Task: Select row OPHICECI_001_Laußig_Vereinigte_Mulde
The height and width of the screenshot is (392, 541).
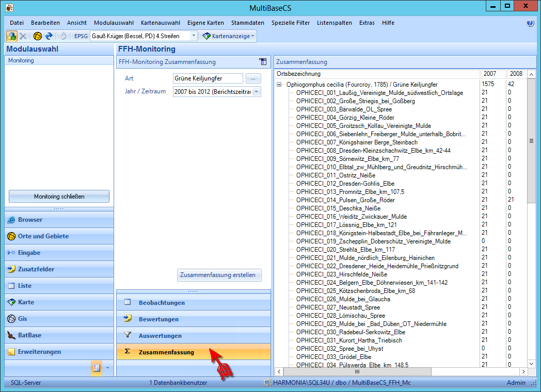Action: pos(379,93)
